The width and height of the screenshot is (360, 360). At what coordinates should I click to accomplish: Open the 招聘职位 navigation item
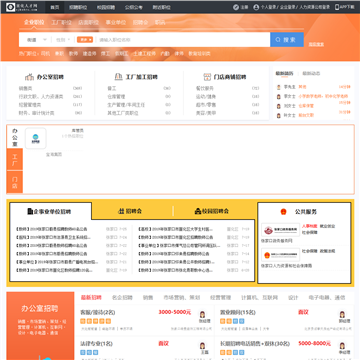pos(77,7)
